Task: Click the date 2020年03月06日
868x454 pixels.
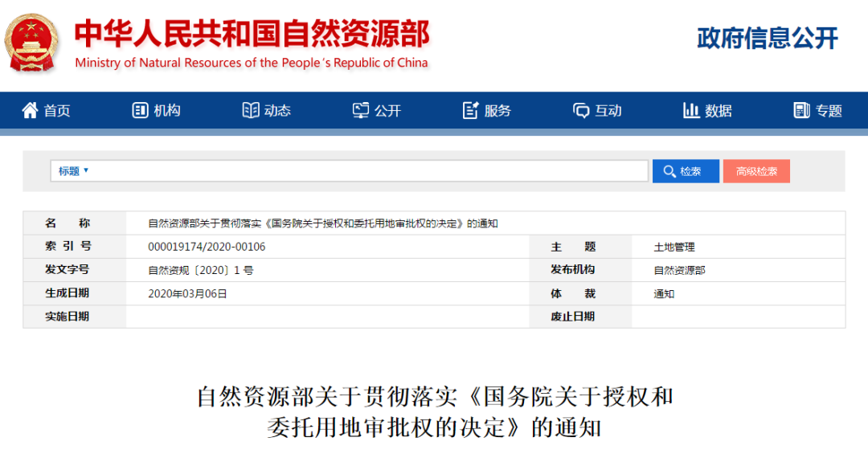Action: pyautogui.click(x=187, y=293)
